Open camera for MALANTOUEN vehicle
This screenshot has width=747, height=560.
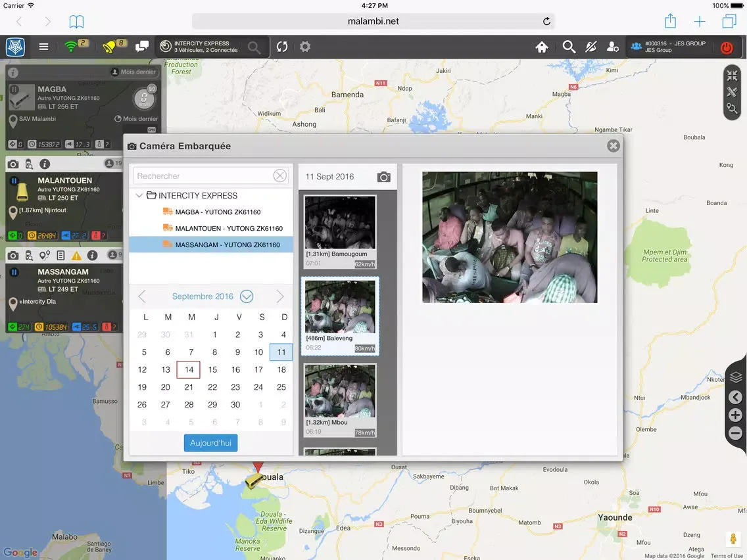13,164
